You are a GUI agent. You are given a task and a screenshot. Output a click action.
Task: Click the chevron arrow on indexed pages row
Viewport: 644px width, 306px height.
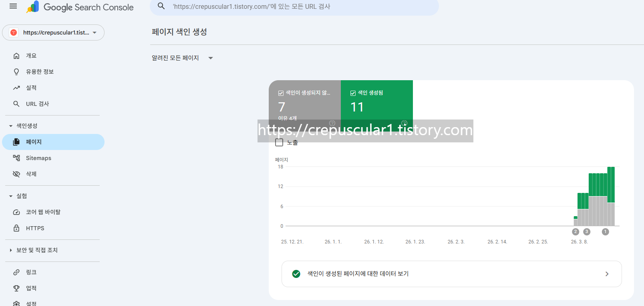point(607,274)
